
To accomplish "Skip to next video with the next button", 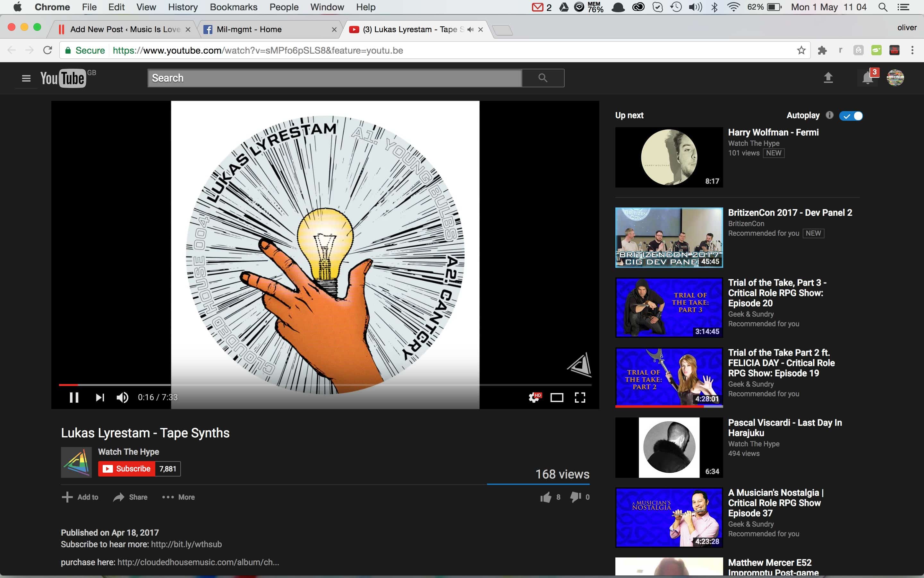I will (100, 398).
